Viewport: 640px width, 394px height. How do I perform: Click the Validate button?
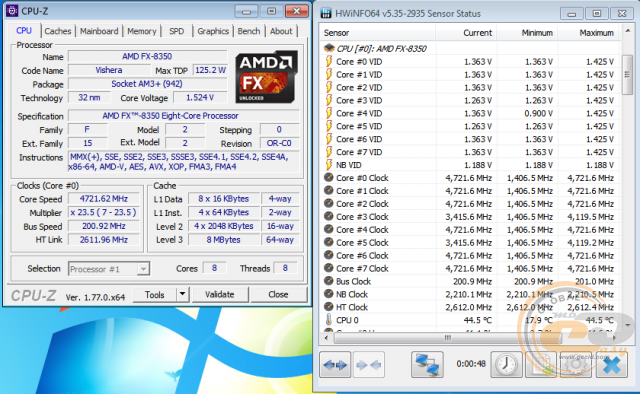pyautogui.click(x=220, y=294)
